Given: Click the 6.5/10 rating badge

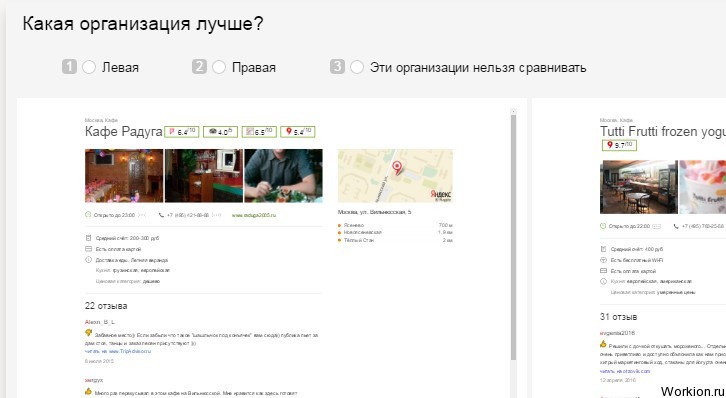Looking at the screenshot, I should pyautogui.click(x=259, y=132).
